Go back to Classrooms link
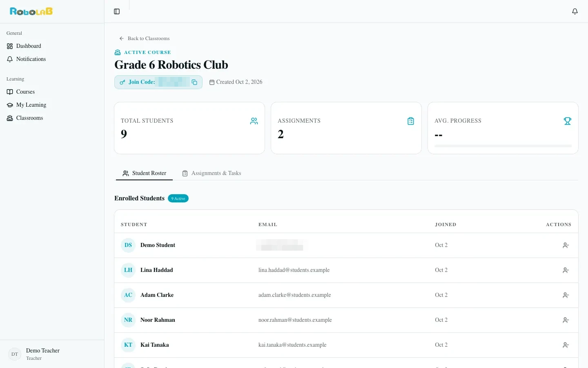 coord(144,38)
